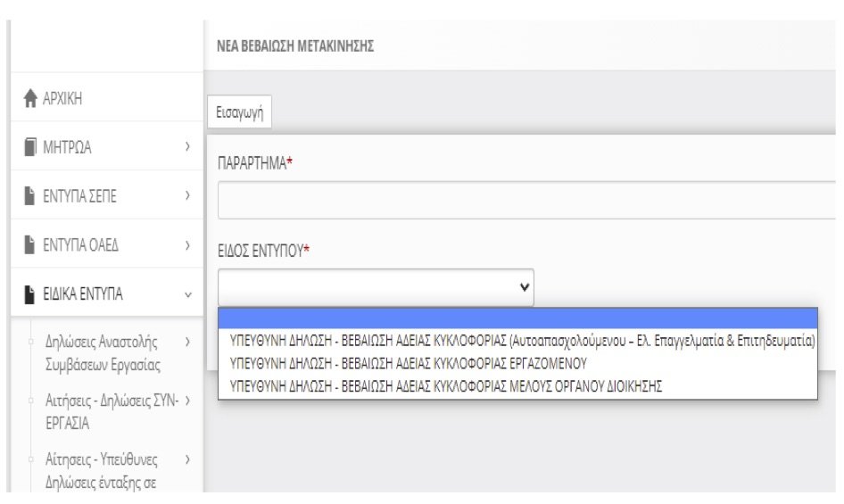The width and height of the screenshot is (844, 504).
Task: Choose the Αυτοαπασχολούμενου movement certificate option
Action: coord(522,341)
